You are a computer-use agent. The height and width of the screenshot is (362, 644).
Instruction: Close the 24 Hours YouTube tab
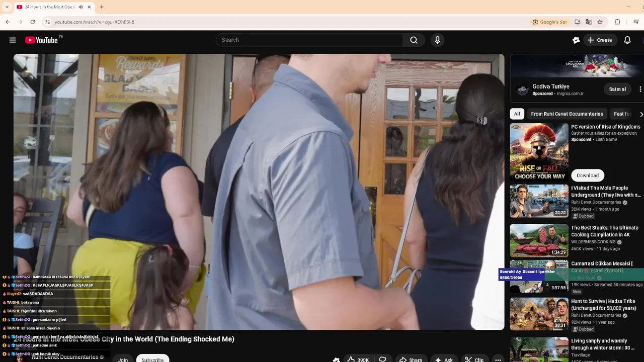coord(89,7)
